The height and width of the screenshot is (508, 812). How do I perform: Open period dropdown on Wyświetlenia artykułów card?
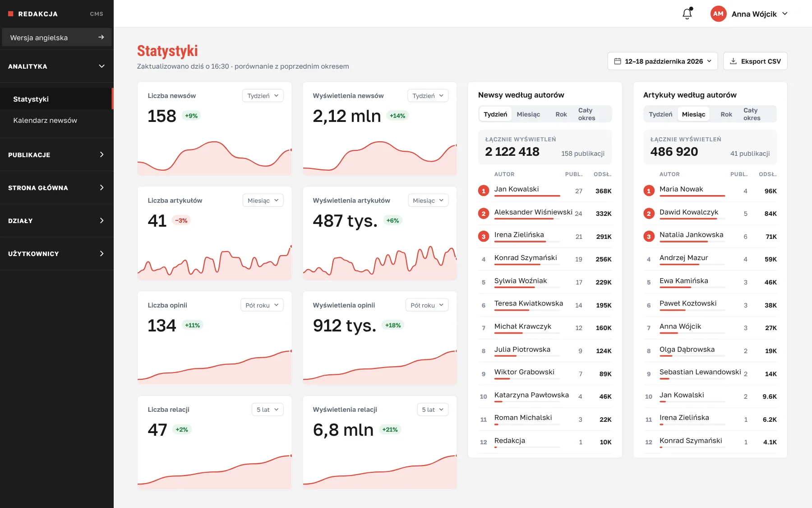(428, 200)
